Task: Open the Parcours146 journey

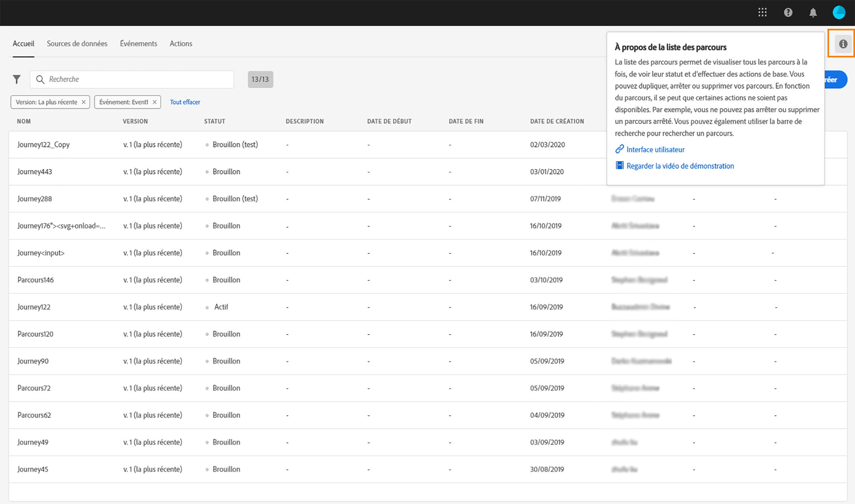Action: pos(36,280)
